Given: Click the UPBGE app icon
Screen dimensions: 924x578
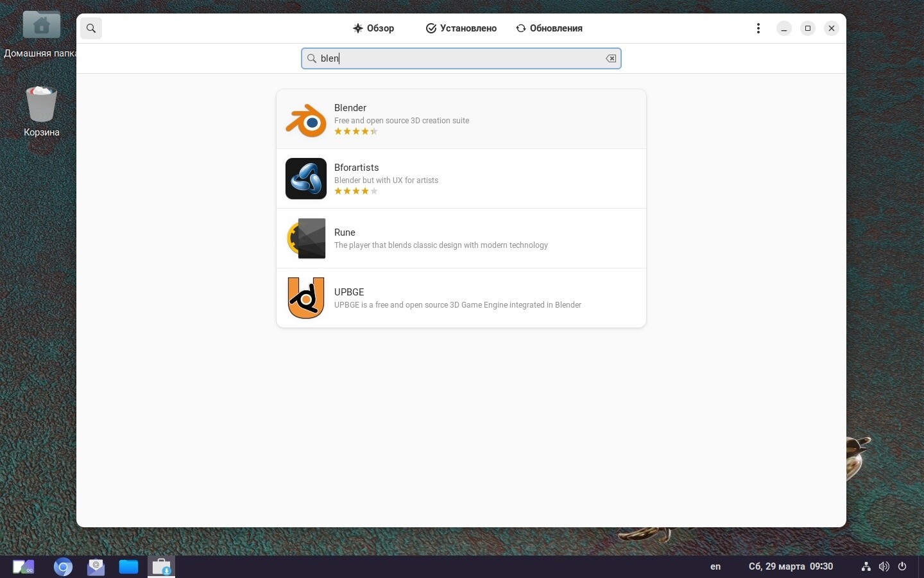Looking at the screenshot, I should (x=306, y=298).
